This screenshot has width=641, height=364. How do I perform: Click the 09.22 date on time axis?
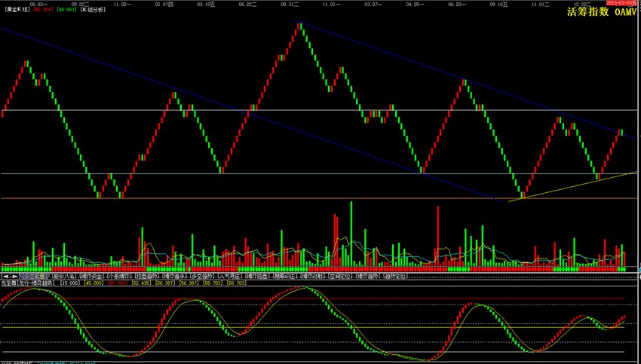80,4
